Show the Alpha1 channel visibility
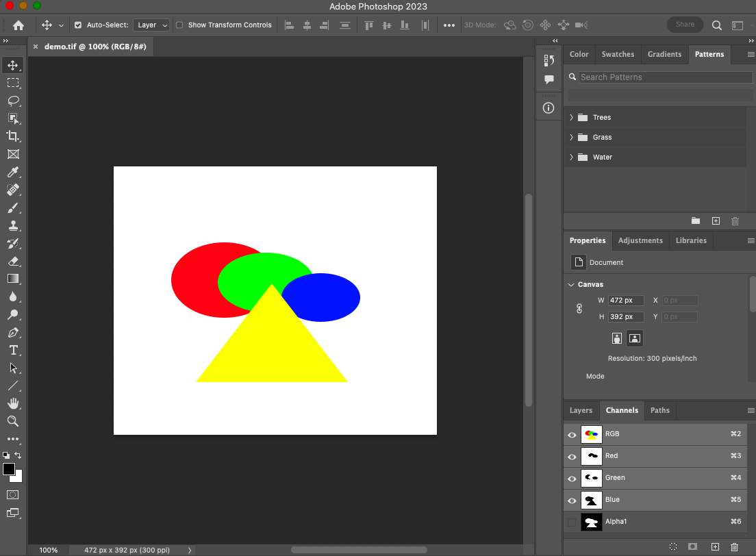Screen dimensions: 756x556 572,522
